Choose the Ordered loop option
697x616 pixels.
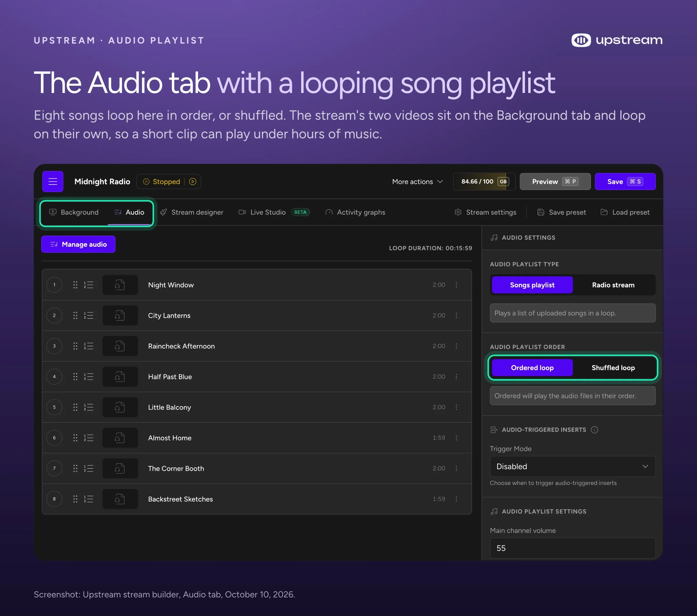[x=532, y=368]
